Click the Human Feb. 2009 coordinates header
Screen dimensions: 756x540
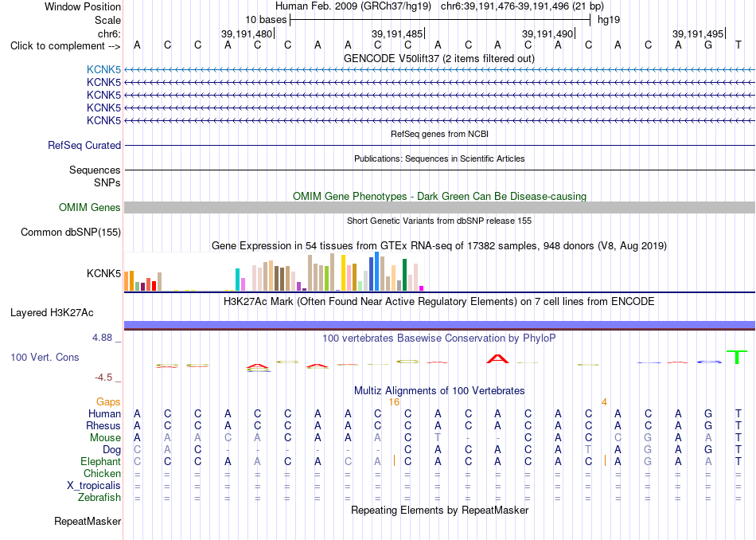click(439, 6)
